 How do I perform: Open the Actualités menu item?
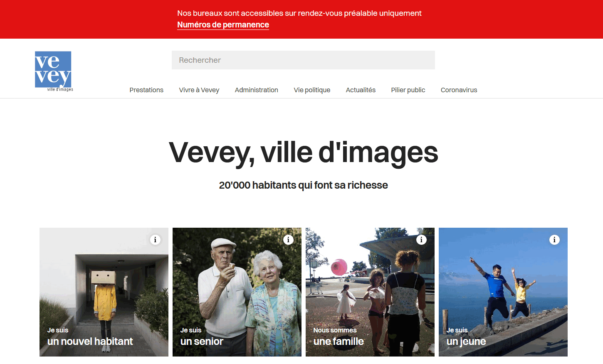pos(361,90)
